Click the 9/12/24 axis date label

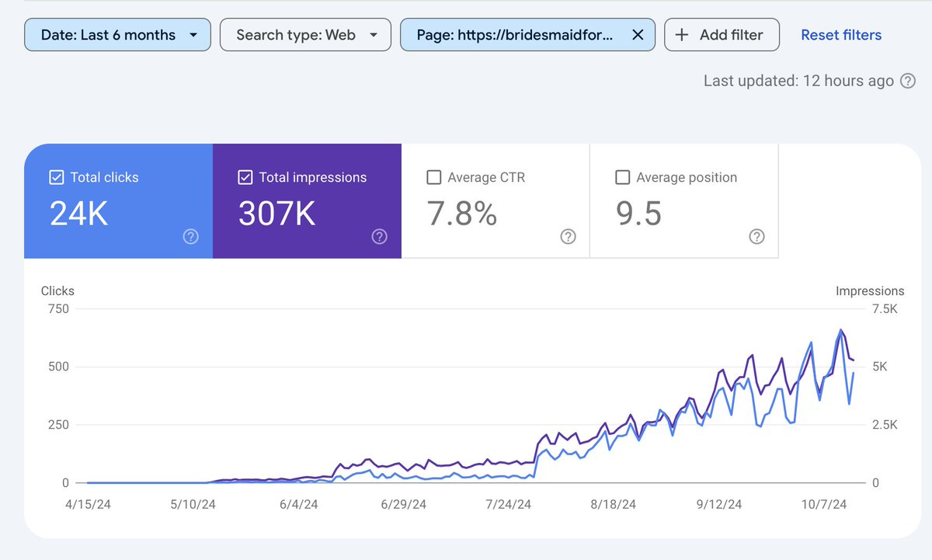coord(718,504)
